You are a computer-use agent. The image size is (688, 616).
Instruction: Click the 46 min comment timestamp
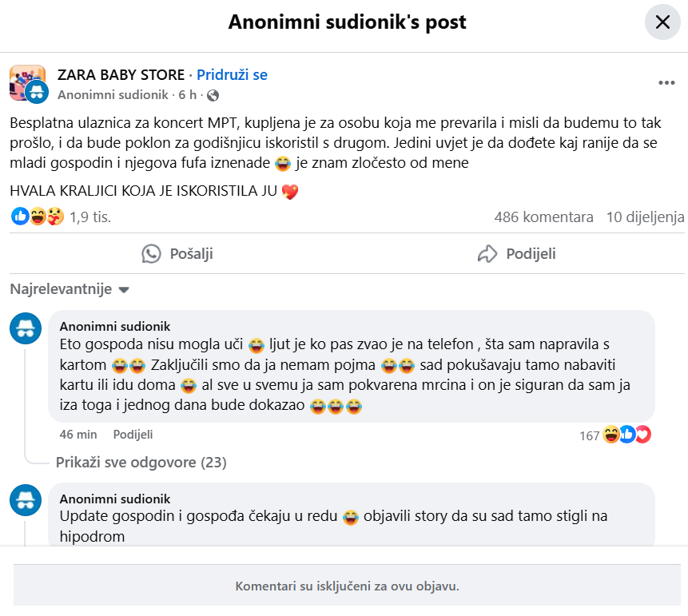pos(78,435)
